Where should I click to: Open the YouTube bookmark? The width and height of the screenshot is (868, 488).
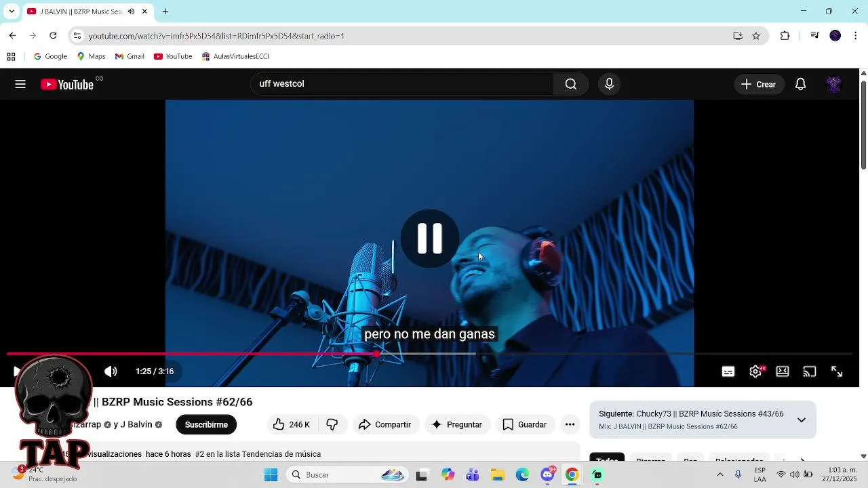(173, 57)
